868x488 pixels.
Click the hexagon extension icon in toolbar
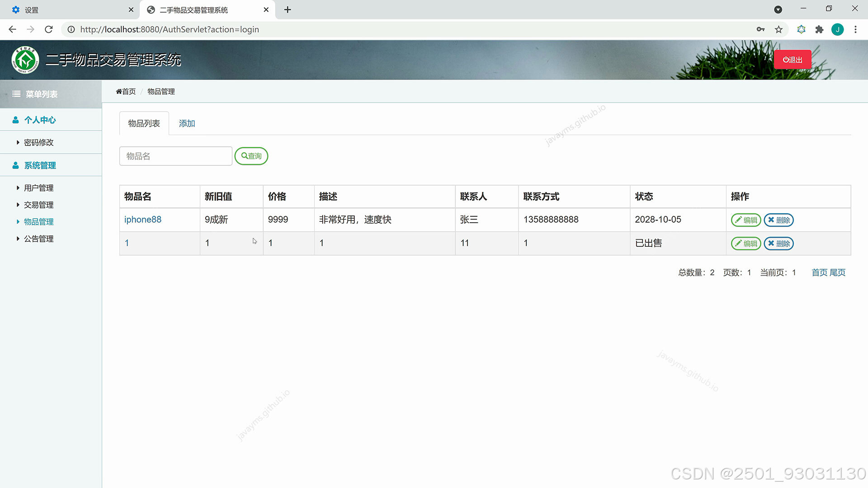click(801, 29)
